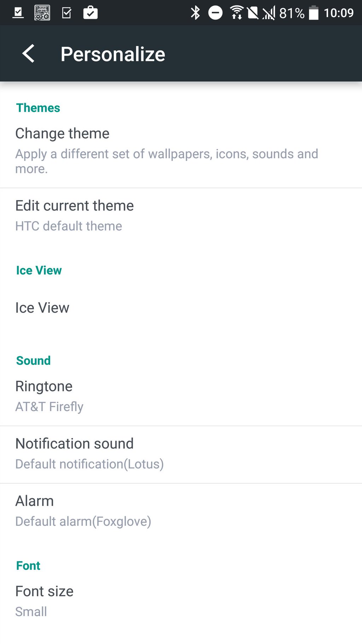Tap the 10:09 clock in status bar

(338, 13)
